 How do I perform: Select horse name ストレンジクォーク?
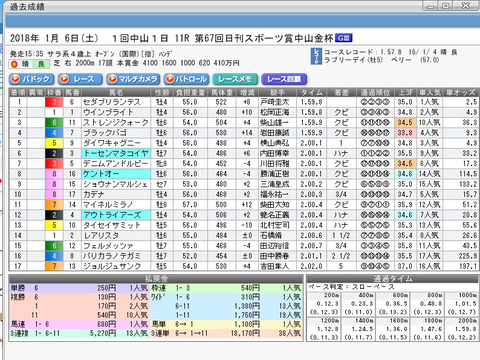[115, 123]
